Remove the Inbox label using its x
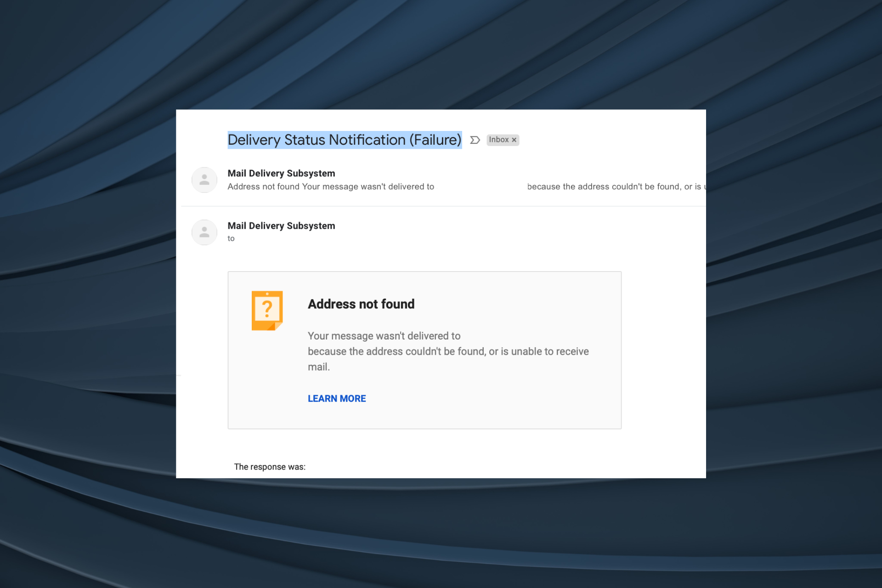Screen dimensions: 882x588 [x=514, y=140]
